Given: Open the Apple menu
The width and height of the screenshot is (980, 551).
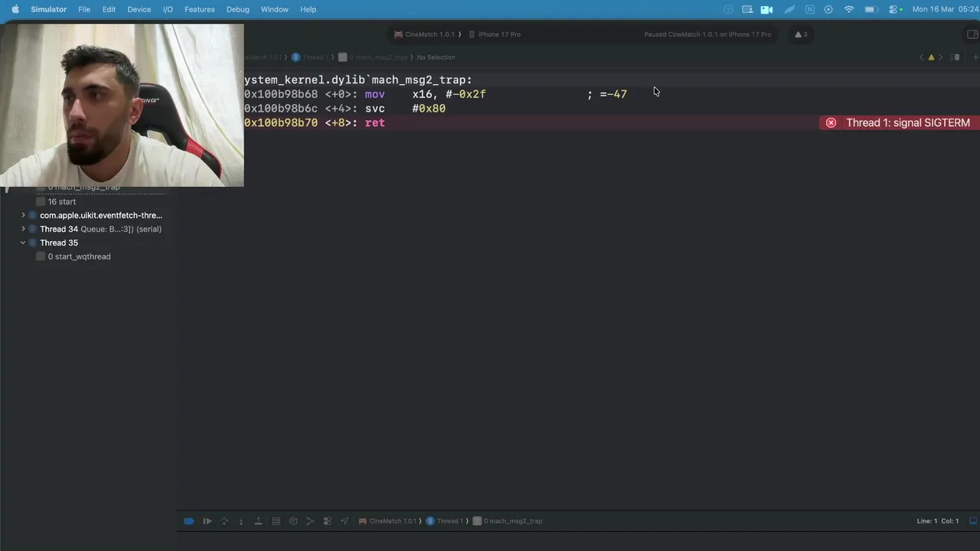Looking at the screenshot, I should [x=15, y=9].
